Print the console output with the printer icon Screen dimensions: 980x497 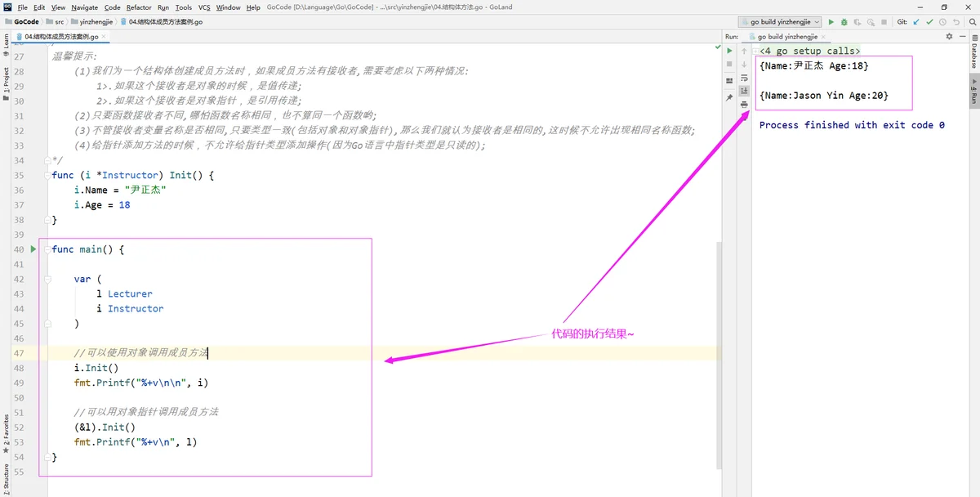744,105
